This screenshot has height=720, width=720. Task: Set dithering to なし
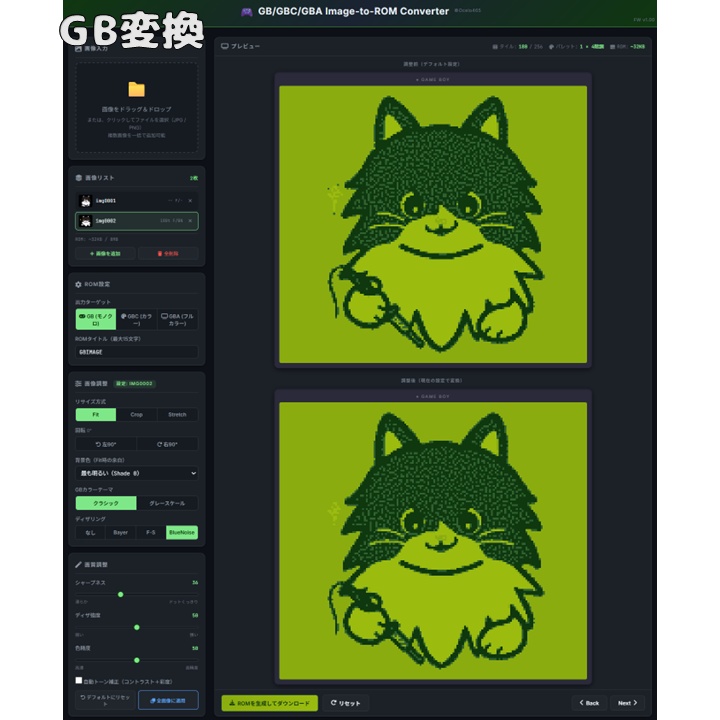90,533
